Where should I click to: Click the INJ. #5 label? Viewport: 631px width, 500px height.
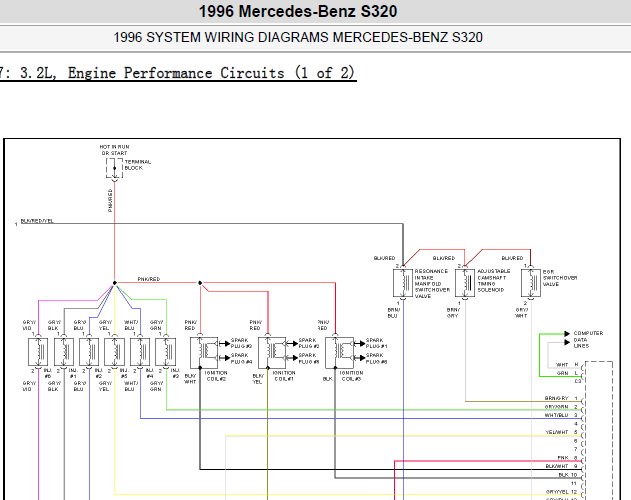(124, 373)
